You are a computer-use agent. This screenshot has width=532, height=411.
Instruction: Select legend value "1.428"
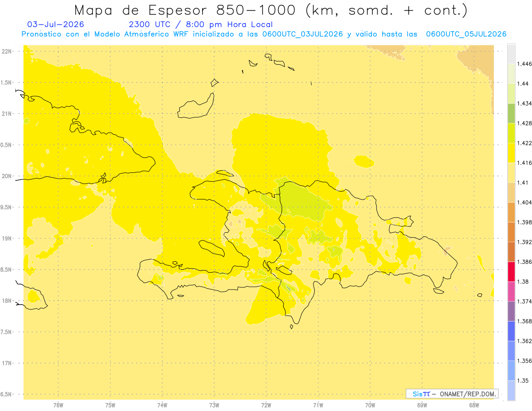tap(525, 123)
